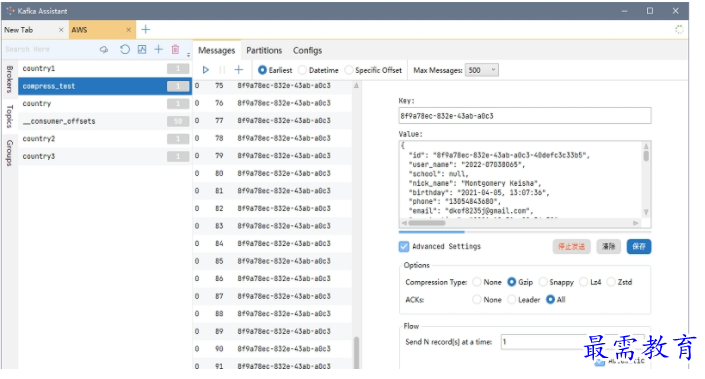
Task: Switch to Configs tab
Action: tap(308, 50)
